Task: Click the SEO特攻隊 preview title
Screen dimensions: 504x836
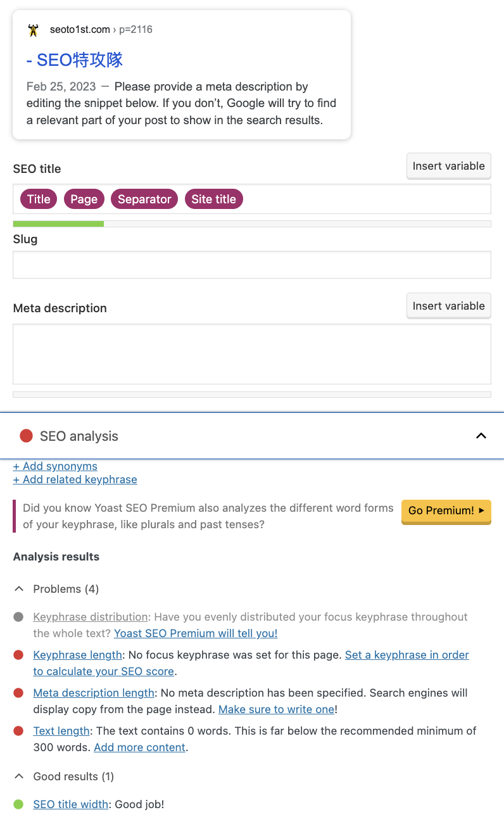Action: coord(75,60)
